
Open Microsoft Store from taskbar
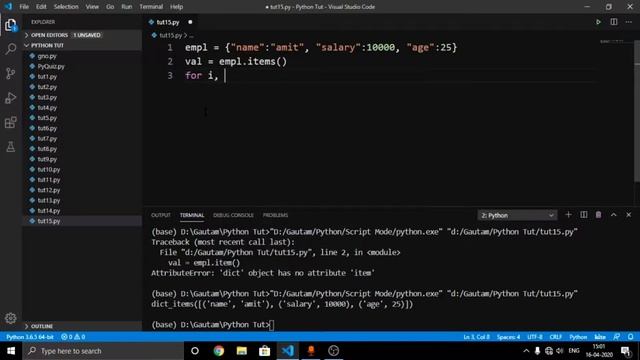point(264,351)
